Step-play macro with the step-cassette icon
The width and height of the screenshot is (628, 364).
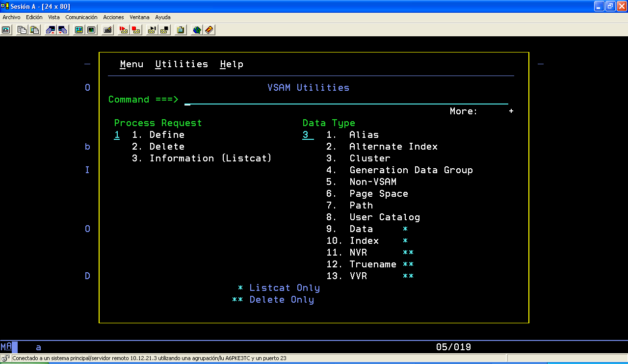click(x=151, y=30)
